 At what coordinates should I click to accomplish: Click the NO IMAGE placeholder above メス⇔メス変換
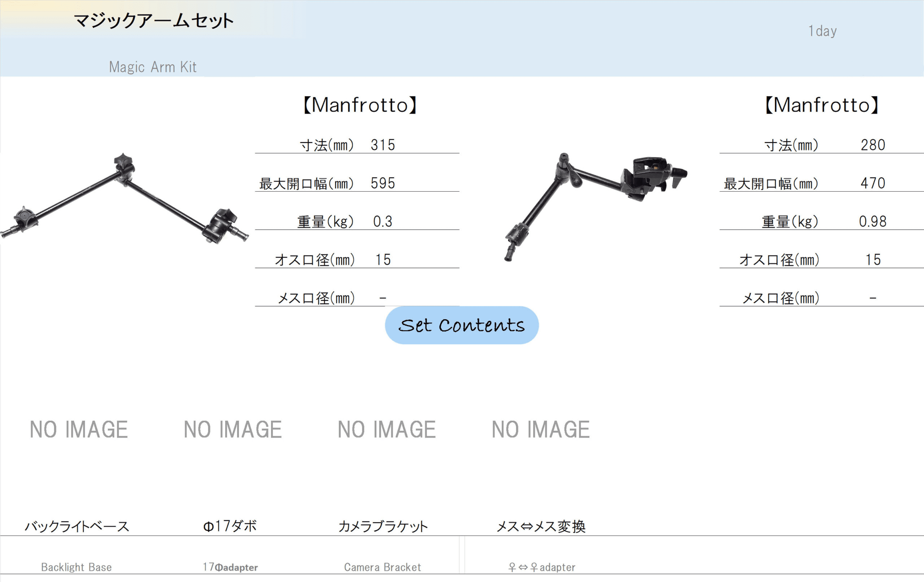click(541, 429)
